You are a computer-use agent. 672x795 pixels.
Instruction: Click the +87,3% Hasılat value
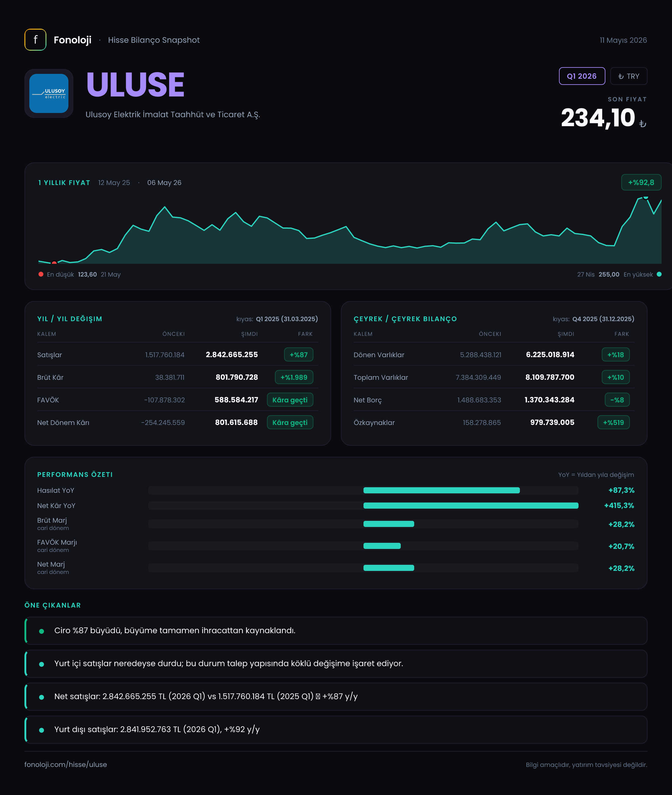tap(621, 490)
